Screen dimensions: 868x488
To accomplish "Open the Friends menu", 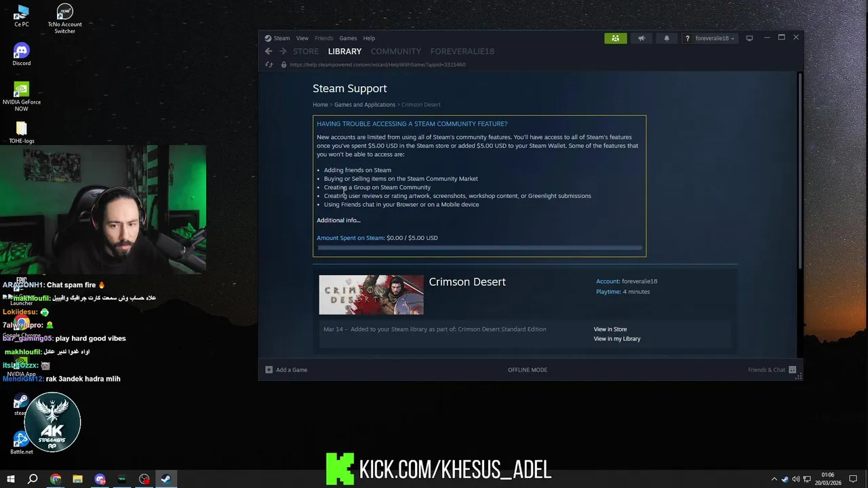I will pyautogui.click(x=323, y=38).
